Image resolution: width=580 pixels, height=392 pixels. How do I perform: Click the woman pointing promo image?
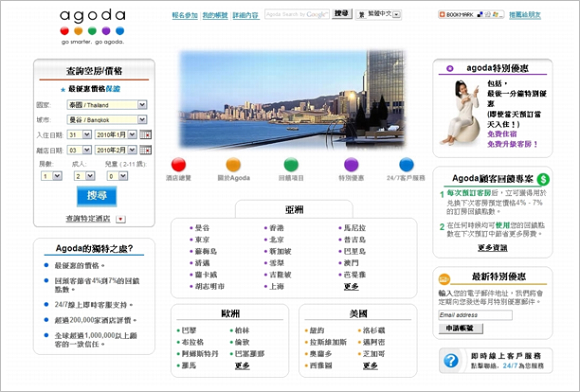(x=461, y=112)
